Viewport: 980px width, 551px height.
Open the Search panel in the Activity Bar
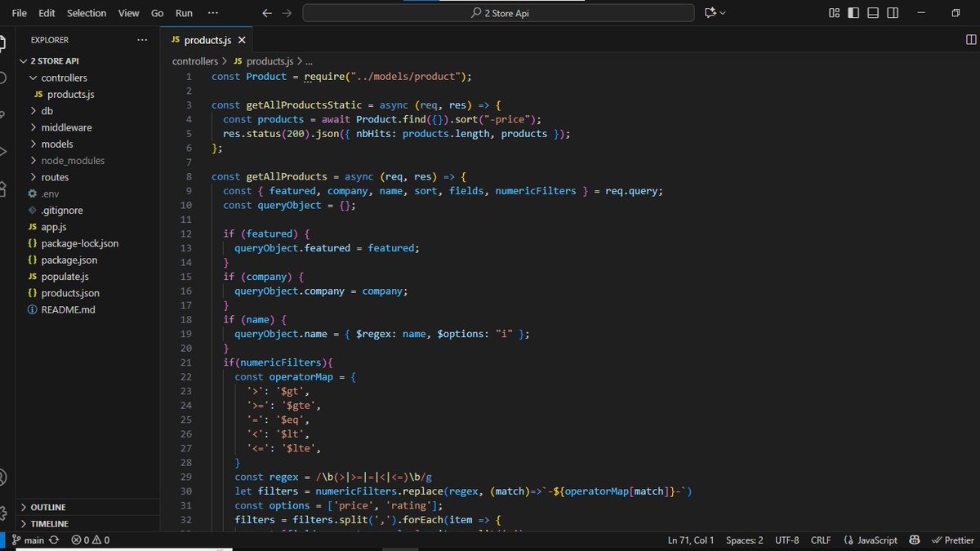(7, 77)
